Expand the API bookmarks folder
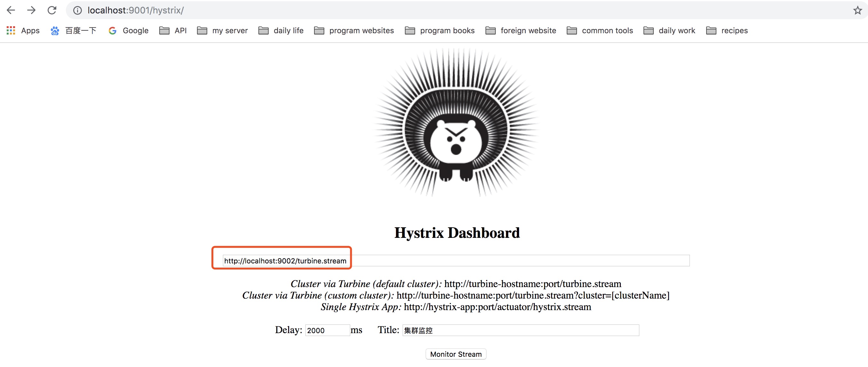This screenshot has height=367, width=868. point(173,31)
